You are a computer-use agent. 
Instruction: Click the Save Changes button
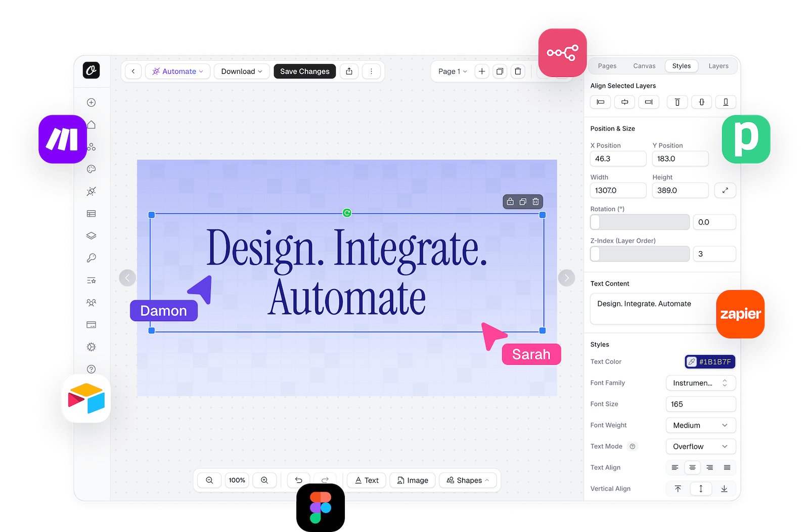(304, 71)
